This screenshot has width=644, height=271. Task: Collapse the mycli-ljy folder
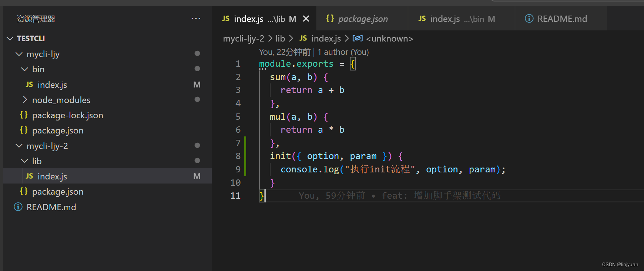tap(19, 54)
